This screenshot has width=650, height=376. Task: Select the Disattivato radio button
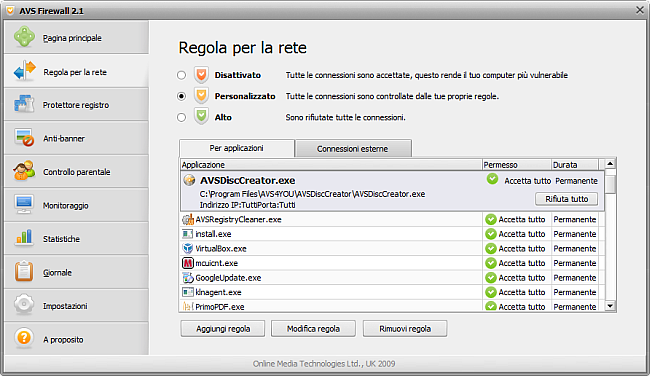pyautogui.click(x=181, y=75)
